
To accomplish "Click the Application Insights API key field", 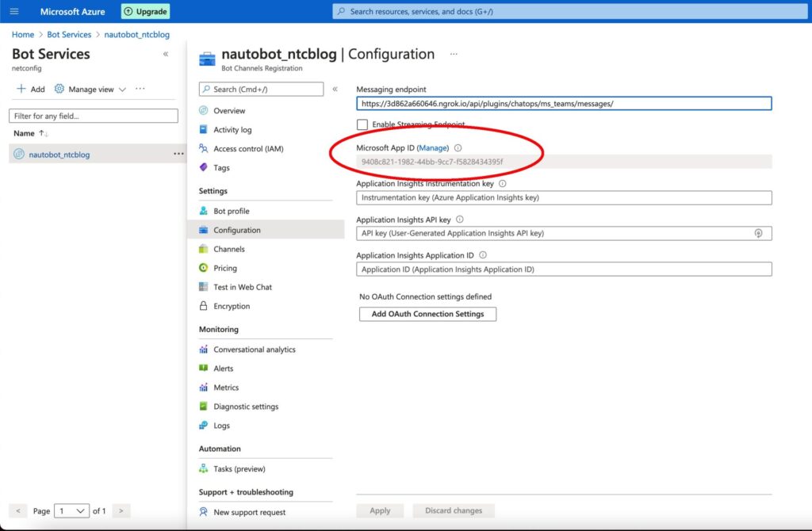I will (564, 234).
